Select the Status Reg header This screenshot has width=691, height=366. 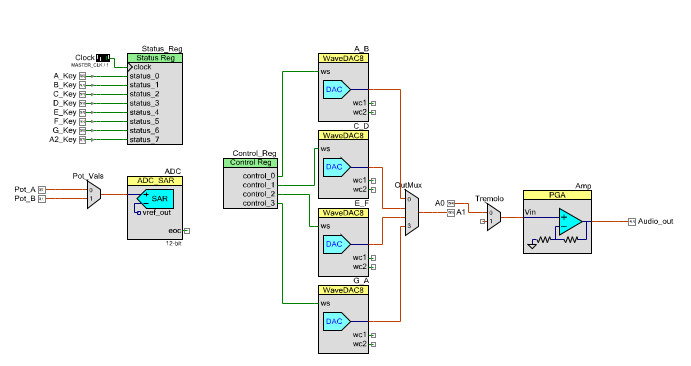click(x=155, y=58)
